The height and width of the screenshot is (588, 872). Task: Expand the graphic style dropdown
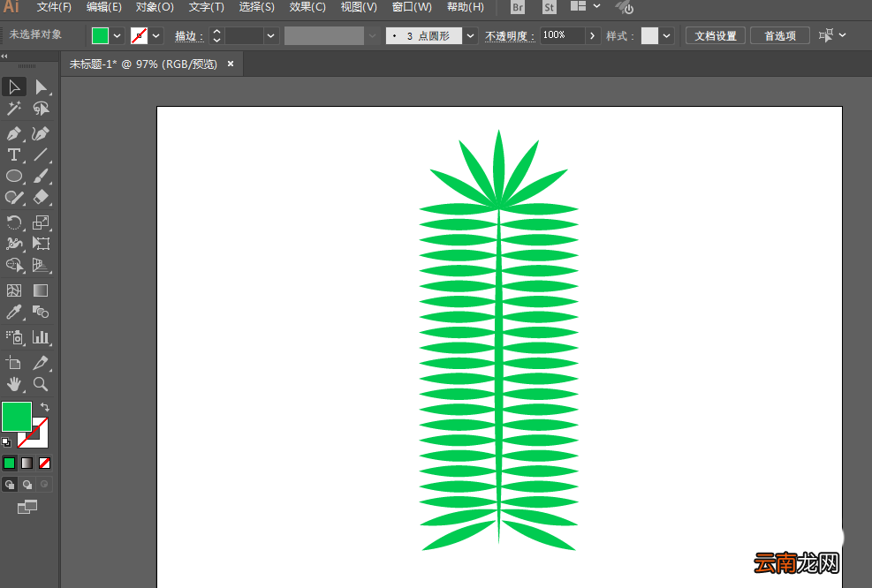tap(666, 36)
